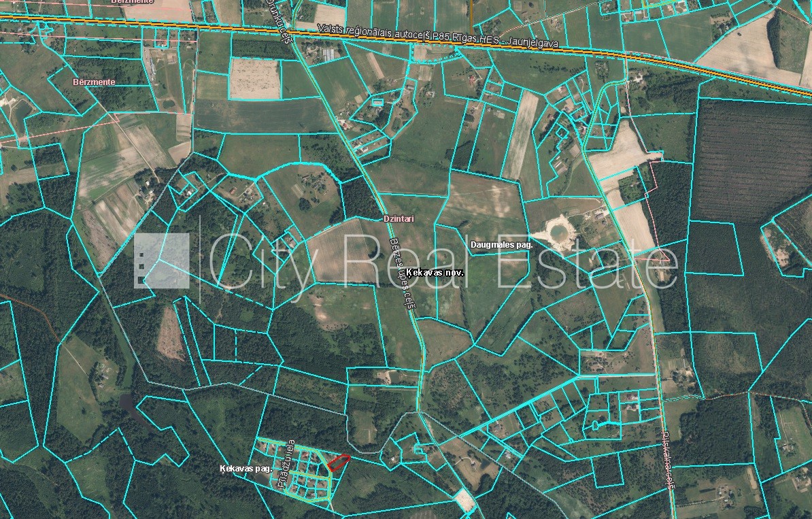Click the Daugmales pag. label
Screen dimensions: 812x519
coord(501,243)
